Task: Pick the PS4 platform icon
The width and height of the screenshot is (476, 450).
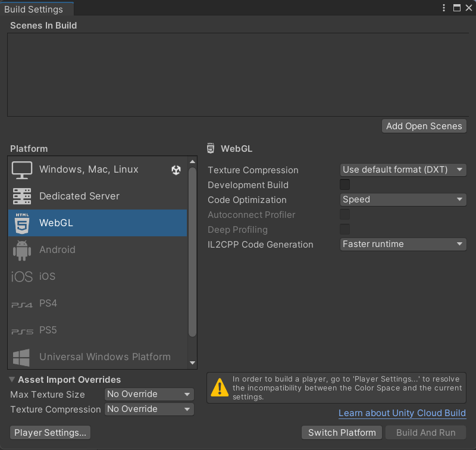Action: tap(22, 304)
